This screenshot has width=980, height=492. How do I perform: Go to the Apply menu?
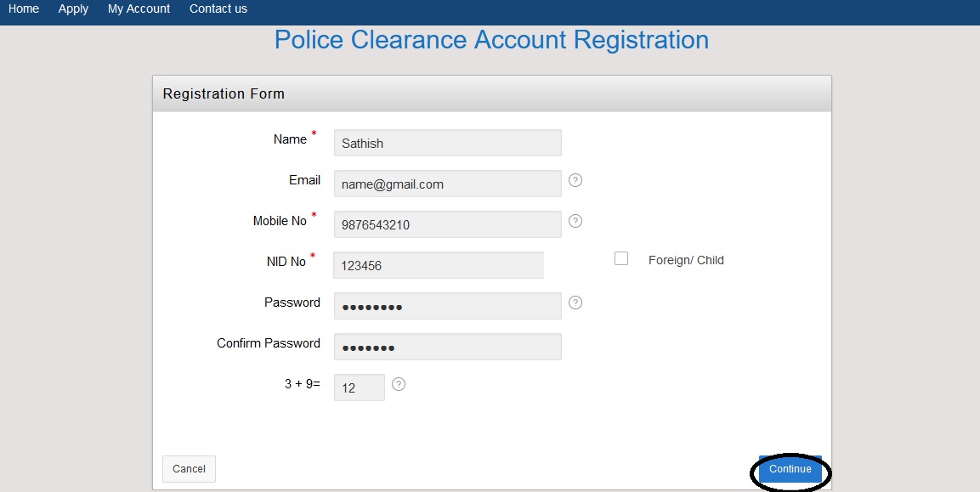(x=73, y=8)
